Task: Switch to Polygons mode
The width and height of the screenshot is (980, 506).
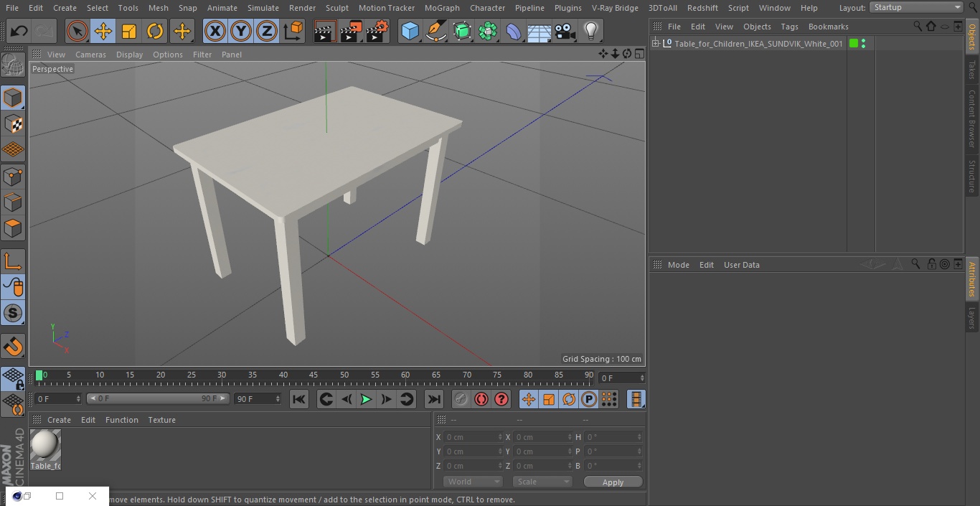Action: (x=13, y=228)
